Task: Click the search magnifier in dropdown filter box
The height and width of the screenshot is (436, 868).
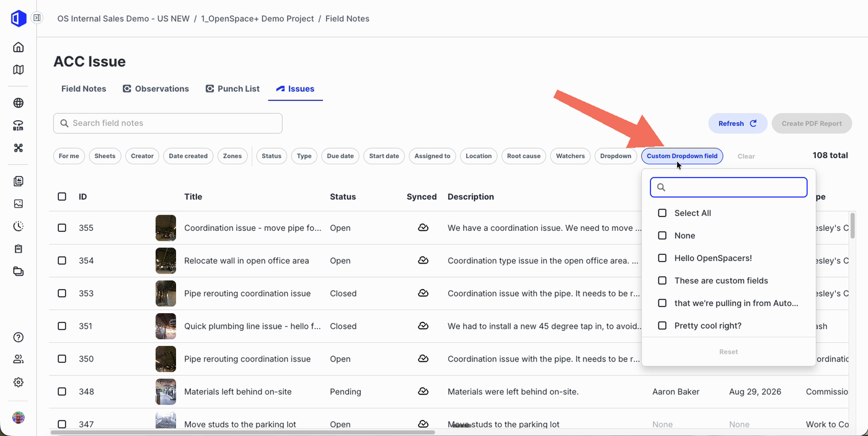Action: tap(661, 187)
